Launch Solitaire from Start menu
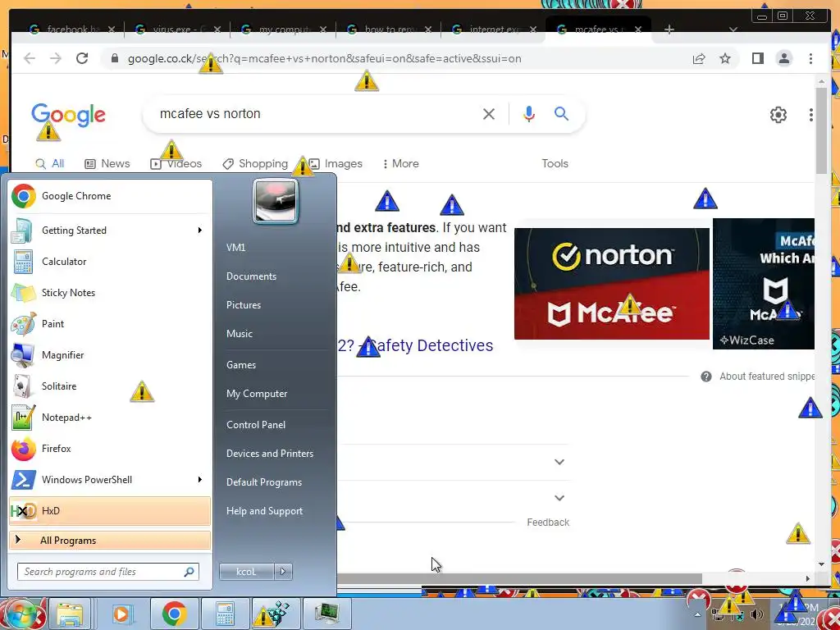 tap(110, 386)
